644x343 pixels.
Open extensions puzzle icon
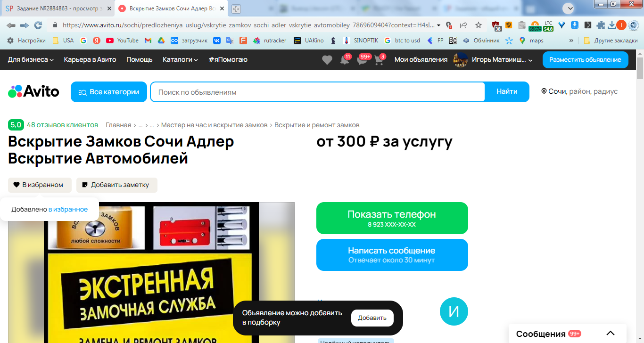tap(600, 25)
